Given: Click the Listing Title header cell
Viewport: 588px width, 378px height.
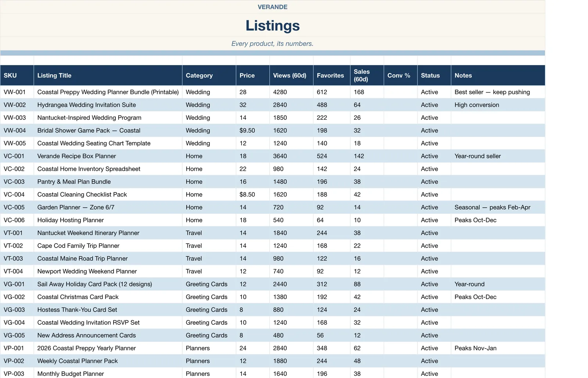Looking at the screenshot, I should tap(108, 75).
